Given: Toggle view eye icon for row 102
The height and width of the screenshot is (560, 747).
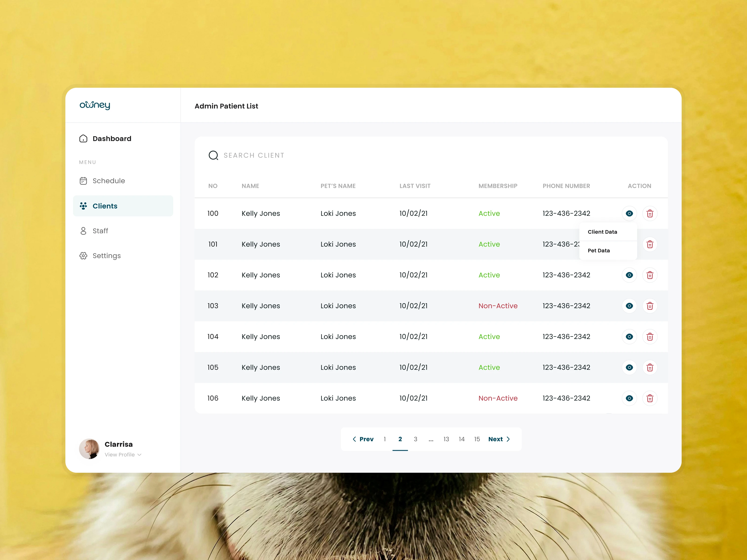Looking at the screenshot, I should [x=629, y=275].
